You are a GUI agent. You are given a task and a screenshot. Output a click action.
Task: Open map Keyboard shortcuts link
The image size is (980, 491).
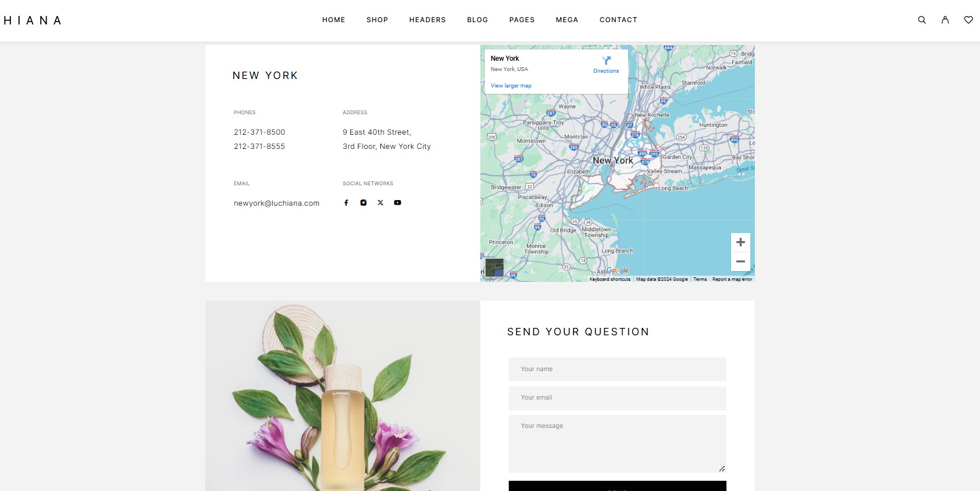pyautogui.click(x=610, y=279)
